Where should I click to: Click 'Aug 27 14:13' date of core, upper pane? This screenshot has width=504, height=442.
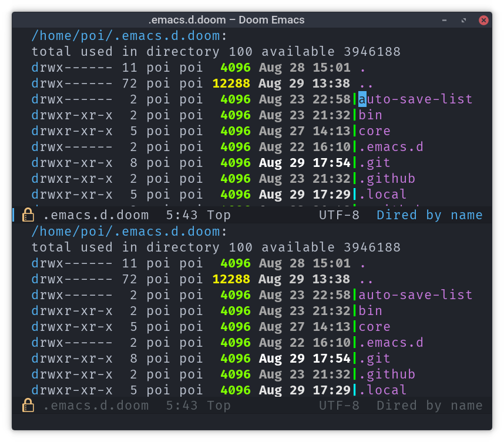tap(304, 131)
